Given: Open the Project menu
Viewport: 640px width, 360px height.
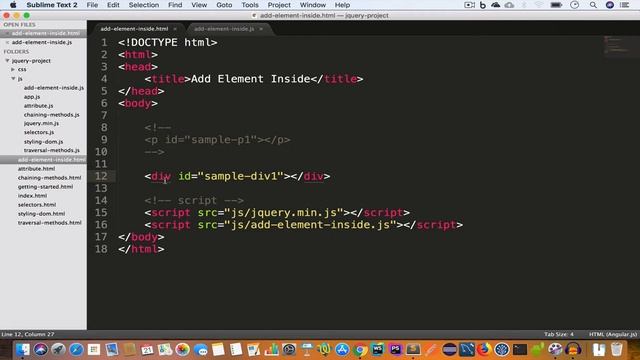Looking at the screenshot, I should click(279, 5).
